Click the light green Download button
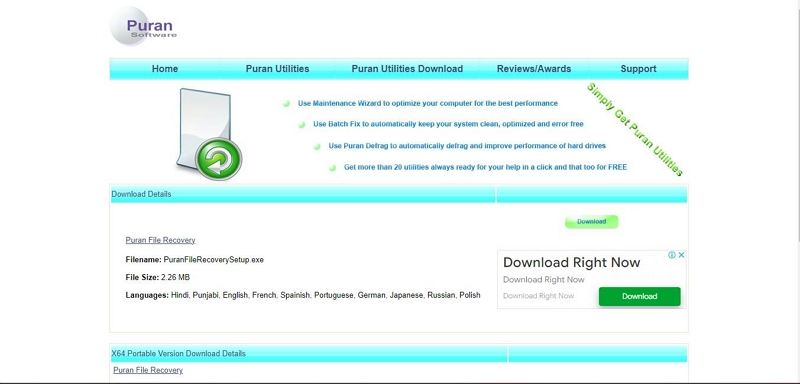800x384 pixels. coord(591,222)
